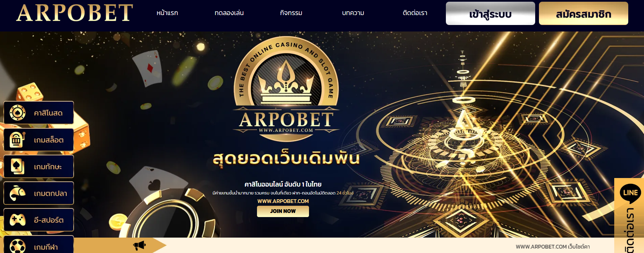Viewport: 644px width, 253px height.
Task: Open the ทดลองเล่น menu item
Action: click(229, 13)
